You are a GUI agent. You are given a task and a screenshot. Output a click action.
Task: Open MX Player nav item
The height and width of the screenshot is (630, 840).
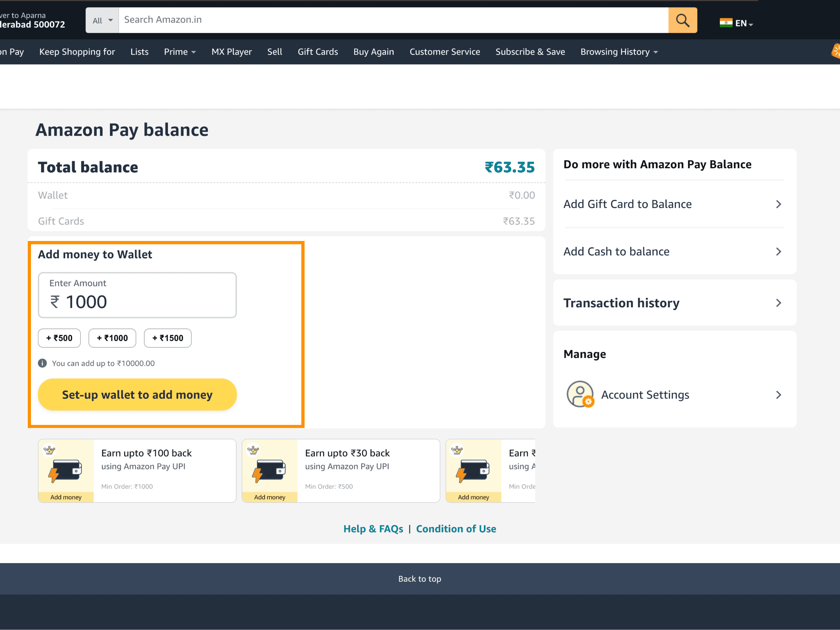[x=232, y=52]
